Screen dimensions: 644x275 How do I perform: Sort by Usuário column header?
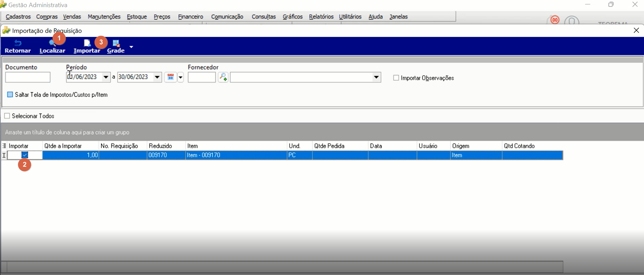pyautogui.click(x=434, y=146)
